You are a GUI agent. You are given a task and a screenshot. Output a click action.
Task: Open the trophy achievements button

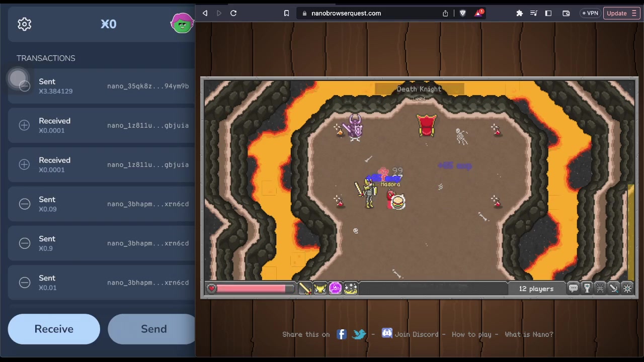(x=587, y=288)
